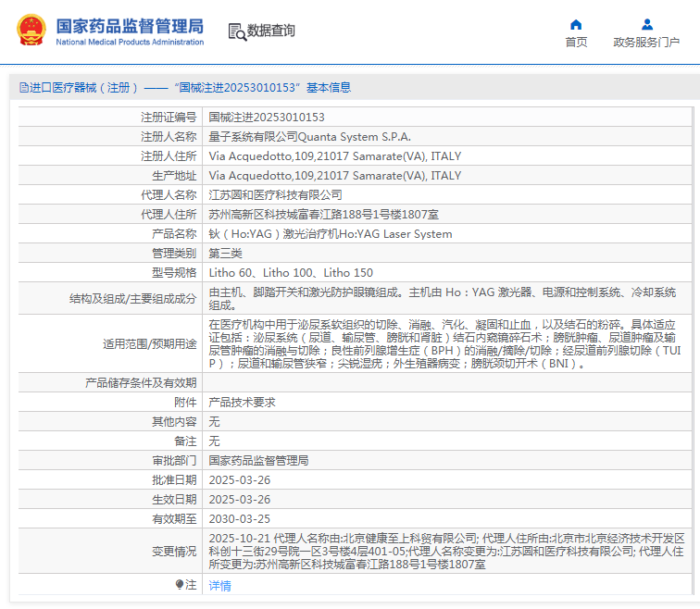Screen dimensions: 700x609
Task: Click the lightbulb icon beside 注
Action: coord(181,585)
